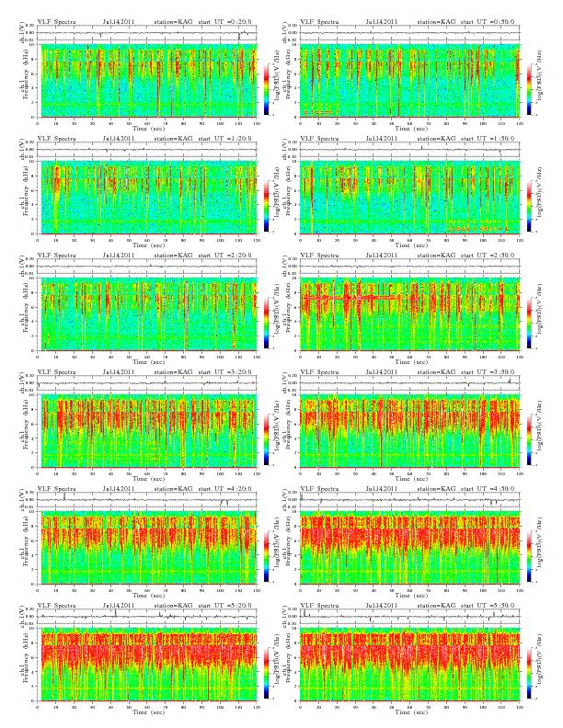Screen dimensions: 563x728
Task: Click the spectrogram for start UT 2:20:0
Action: coord(147,314)
